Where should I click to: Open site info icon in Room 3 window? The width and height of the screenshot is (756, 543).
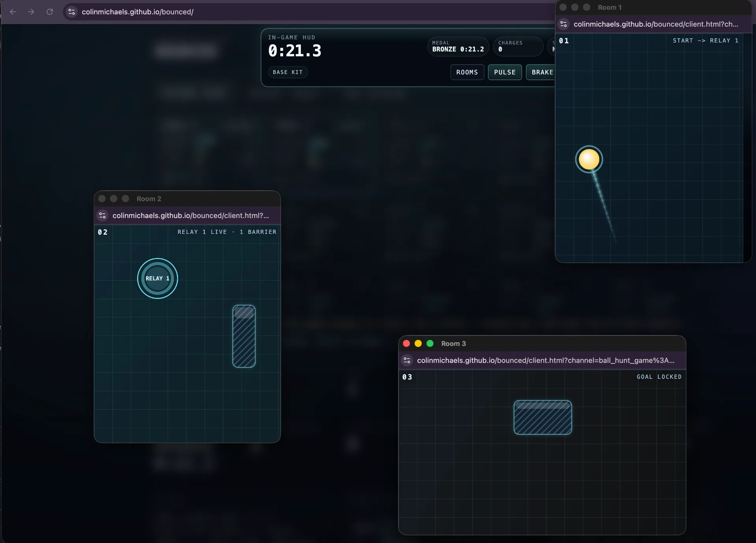pos(407,360)
